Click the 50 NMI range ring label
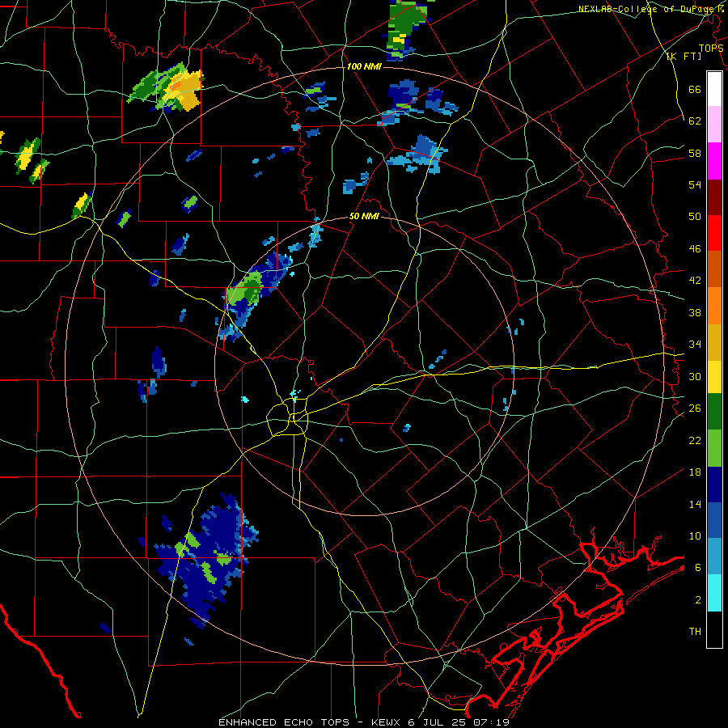Viewport: 728px width, 728px height. (364, 216)
